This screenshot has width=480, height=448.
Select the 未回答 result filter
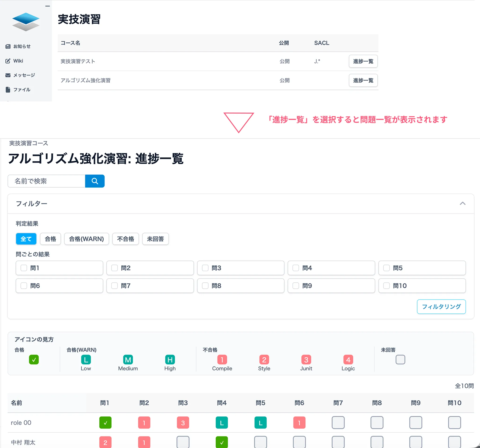coord(155,239)
